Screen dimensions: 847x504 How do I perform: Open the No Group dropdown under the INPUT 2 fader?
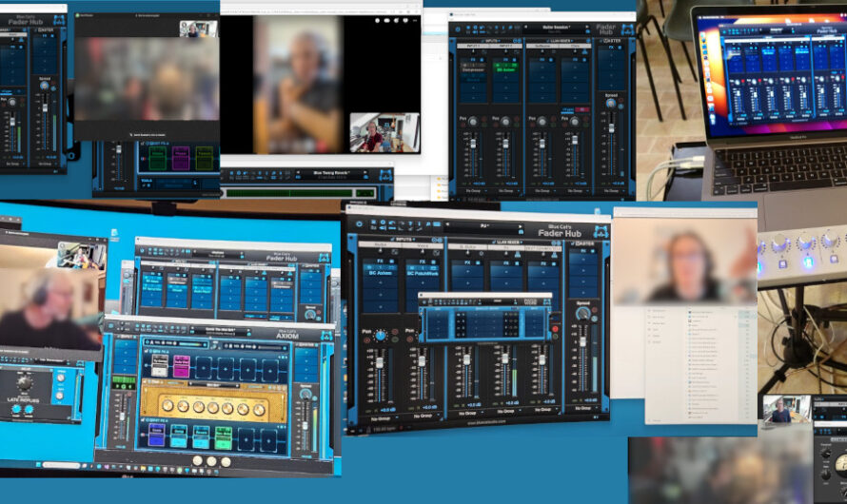[x=509, y=190]
